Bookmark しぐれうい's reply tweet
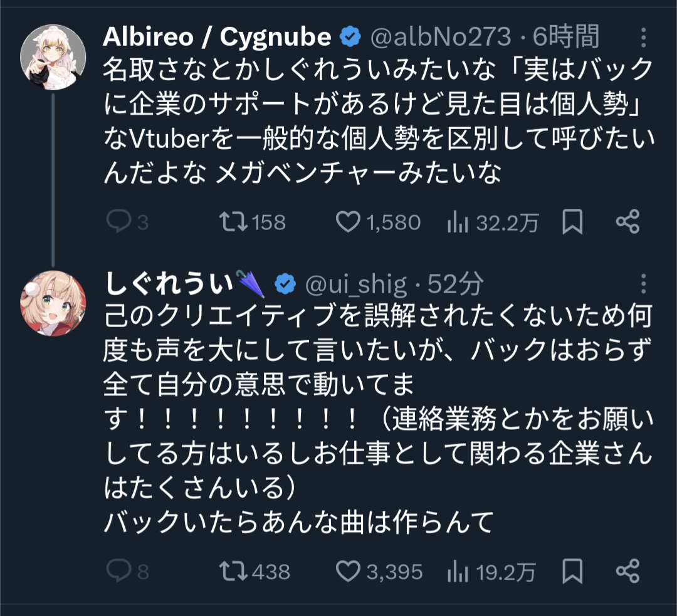Viewport: 677px width, 616px height. click(x=572, y=570)
